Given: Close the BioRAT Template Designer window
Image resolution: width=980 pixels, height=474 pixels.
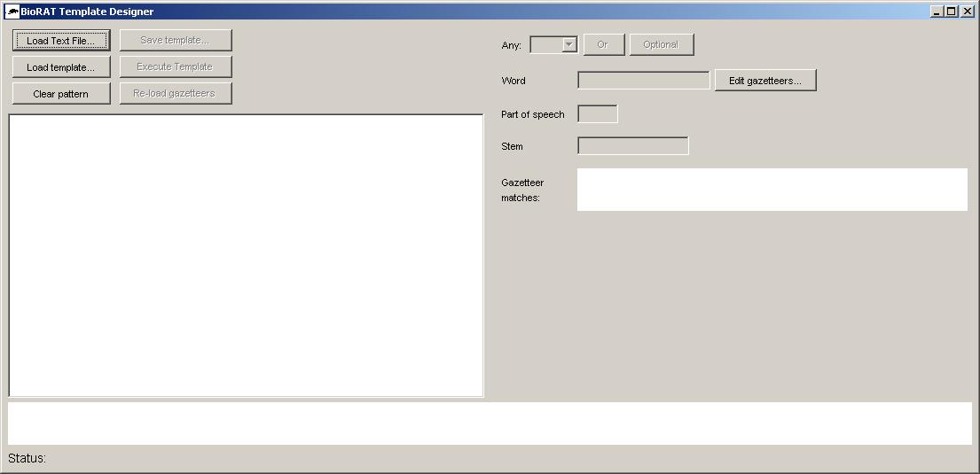Looking at the screenshot, I should click(x=967, y=12).
